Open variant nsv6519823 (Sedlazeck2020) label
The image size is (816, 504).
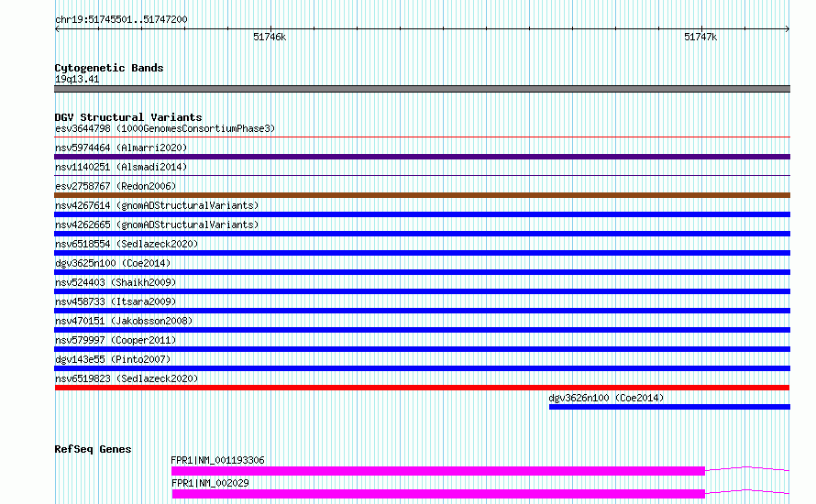pos(127,378)
